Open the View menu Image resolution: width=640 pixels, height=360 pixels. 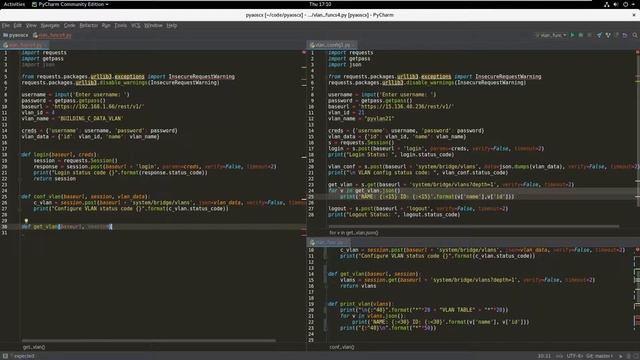point(31,25)
